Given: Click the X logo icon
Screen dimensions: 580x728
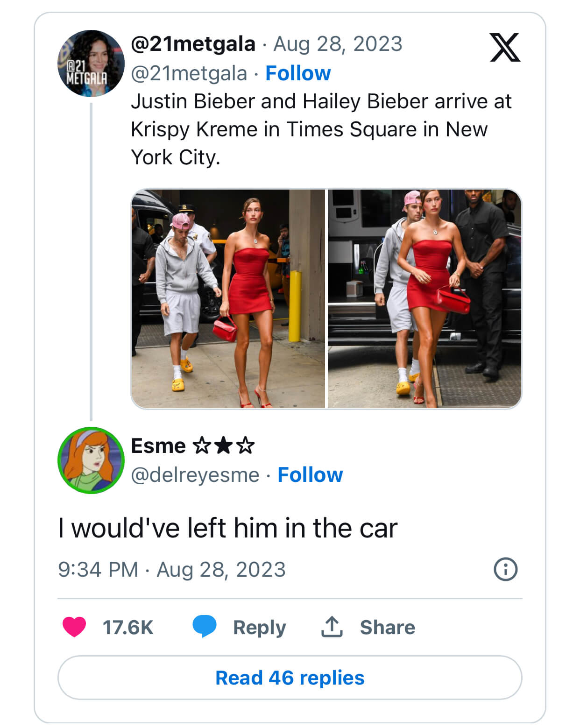Looking at the screenshot, I should (505, 48).
